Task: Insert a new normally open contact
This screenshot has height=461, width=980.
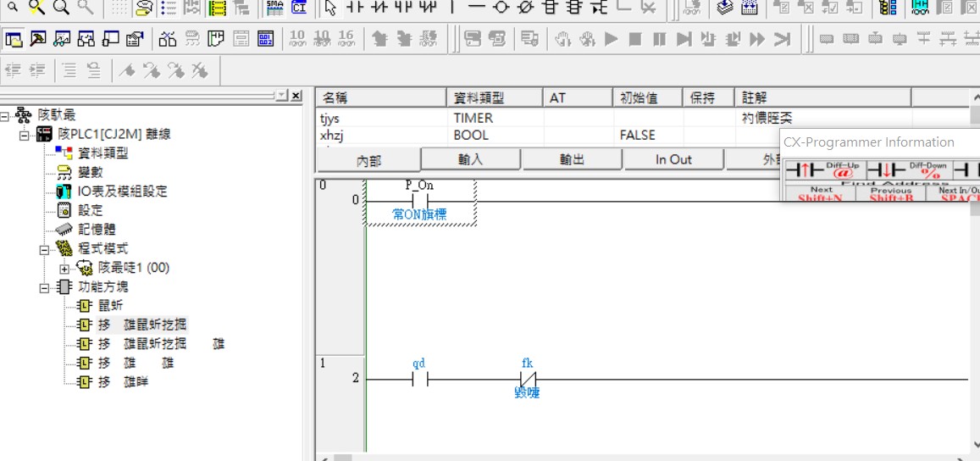Action: (x=354, y=8)
